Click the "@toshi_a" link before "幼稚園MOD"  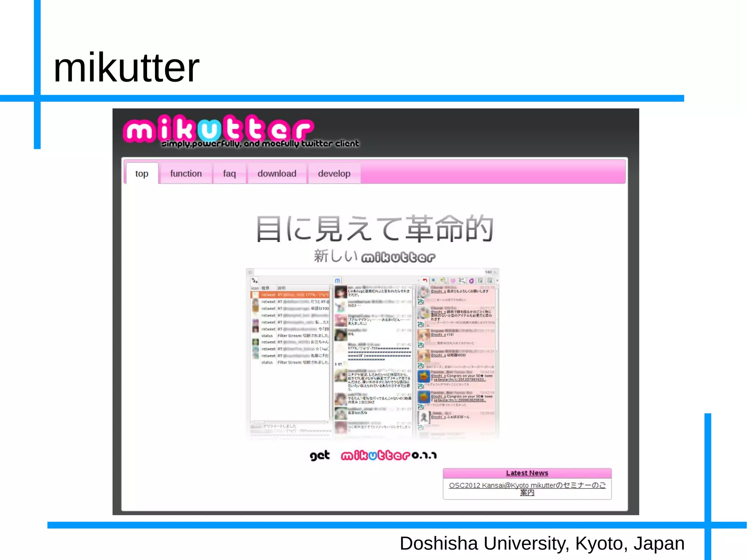(438, 355)
